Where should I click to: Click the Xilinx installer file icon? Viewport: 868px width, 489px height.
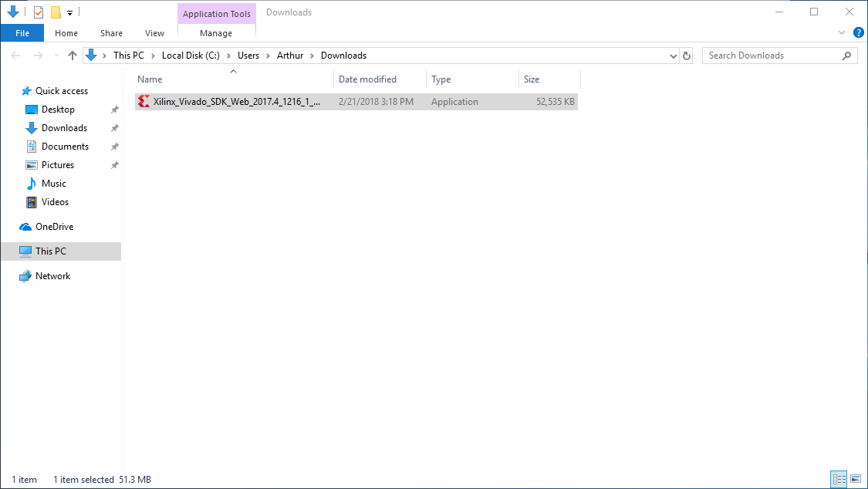click(x=144, y=101)
